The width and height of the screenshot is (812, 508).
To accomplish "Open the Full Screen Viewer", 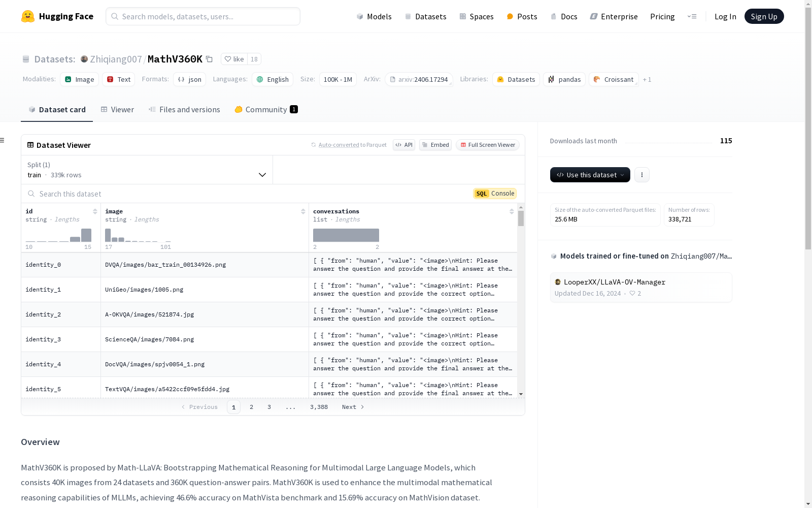I will [488, 145].
